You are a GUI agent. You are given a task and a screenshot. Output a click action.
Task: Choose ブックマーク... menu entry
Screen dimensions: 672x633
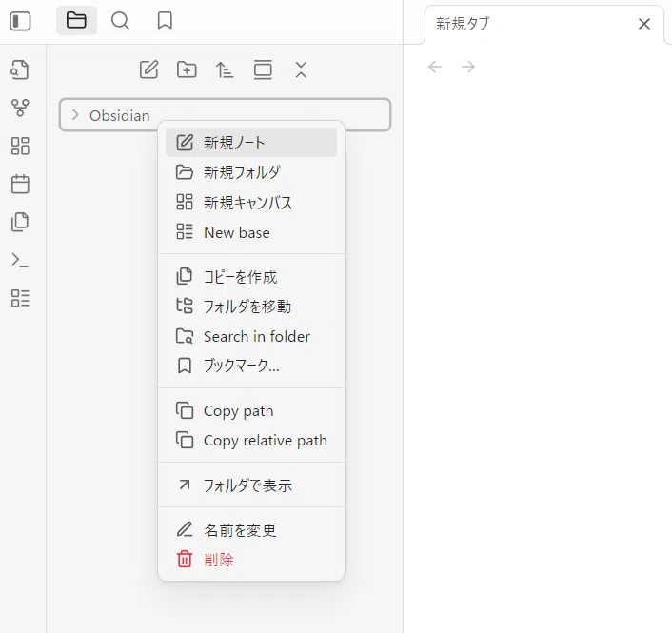click(x=251, y=366)
